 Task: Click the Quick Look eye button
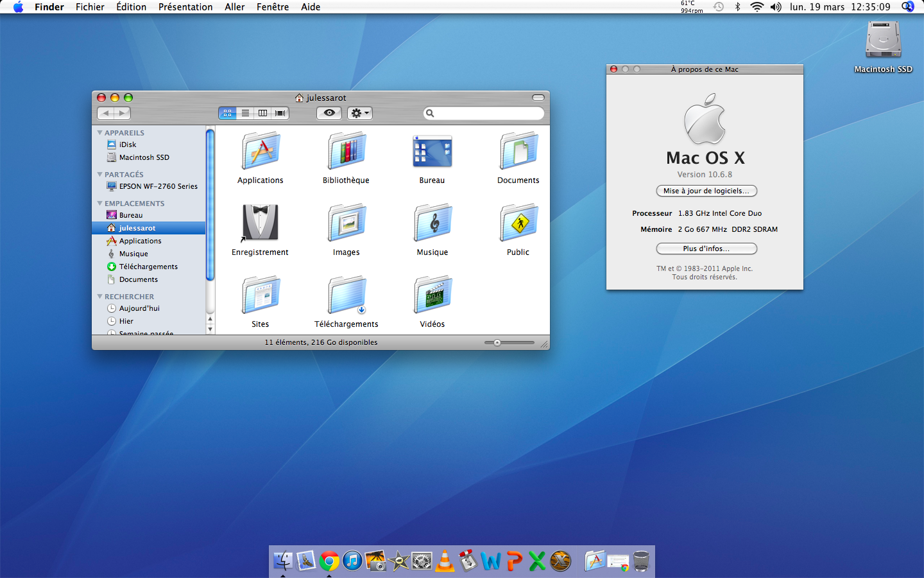tap(329, 113)
